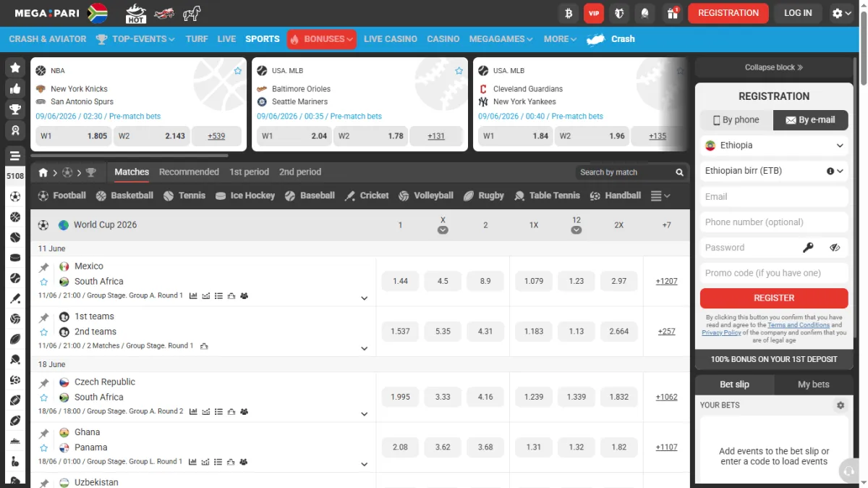The width and height of the screenshot is (868, 488).
Task: Switch to the 2nd period tab
Action: point(300,172)
